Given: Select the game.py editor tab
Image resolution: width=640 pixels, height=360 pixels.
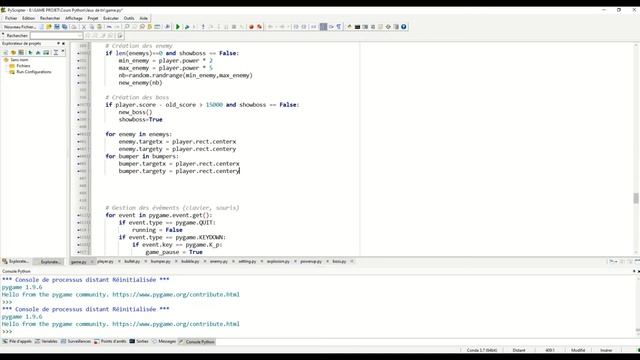Looking at the screenshot, I should point(78,262).
